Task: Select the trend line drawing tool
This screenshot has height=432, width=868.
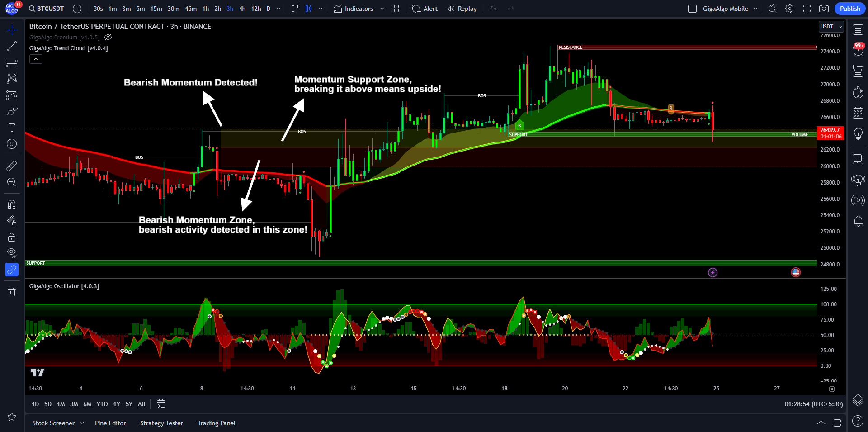Action: tap(12, 46)
